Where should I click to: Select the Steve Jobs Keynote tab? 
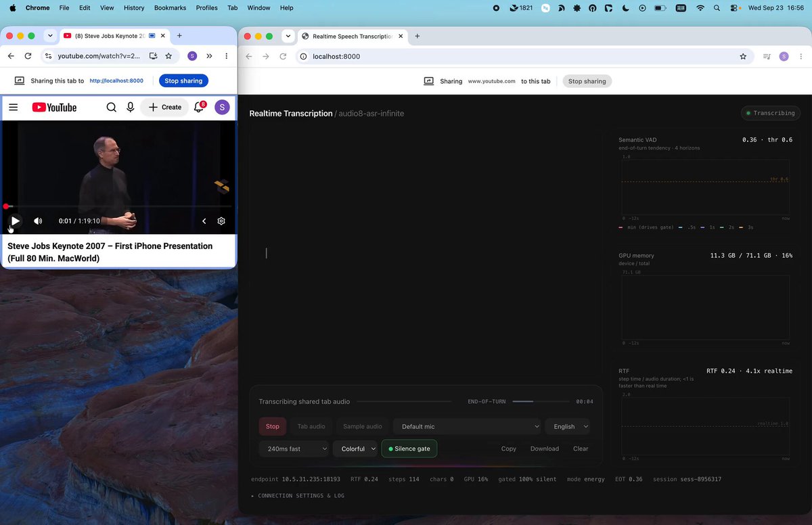click(x=108, y=36)
